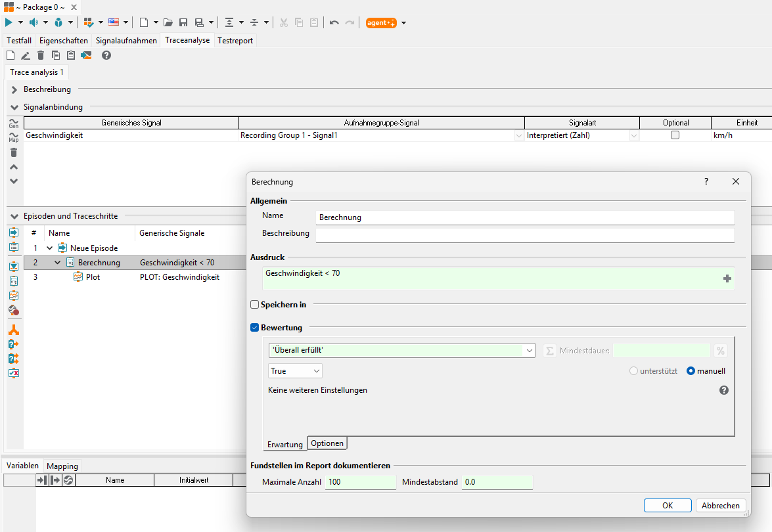
Task: Click the Map signal mapping icon
Action: (14, 137)
